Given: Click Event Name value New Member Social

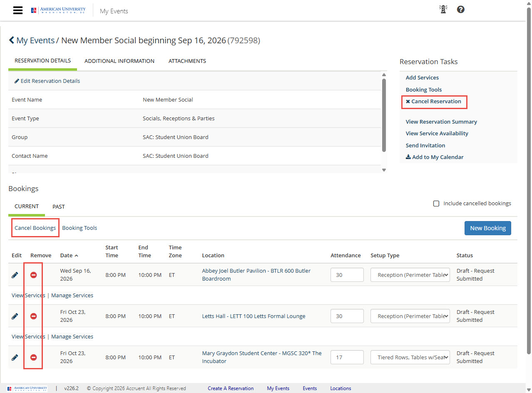Looking at the screenshot, I should tap(168, 100).
